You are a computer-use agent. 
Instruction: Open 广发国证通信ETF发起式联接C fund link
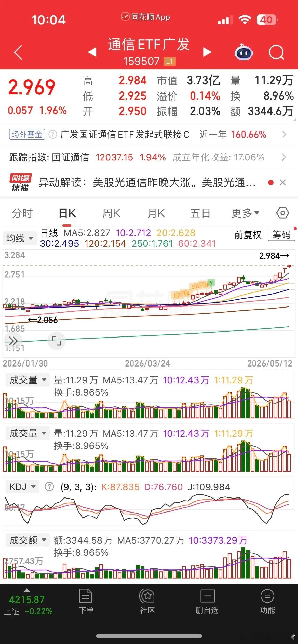tap(125, 134)
